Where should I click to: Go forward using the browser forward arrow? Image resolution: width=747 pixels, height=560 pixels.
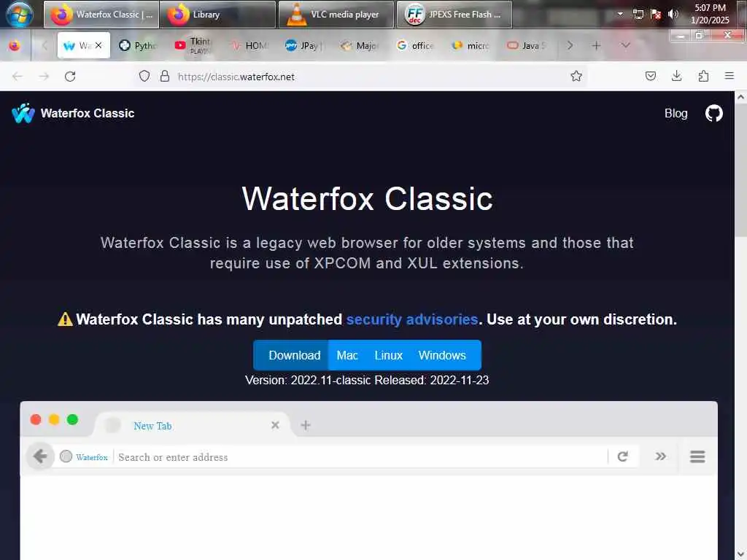point(44,76)
